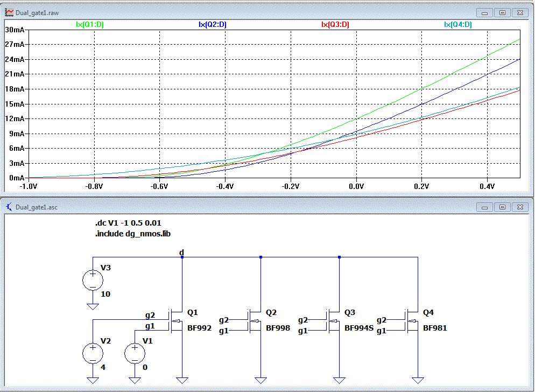The height and width of the screenshot is (392, 535).
Task: Click the Q1 BF992 transistor symbol
Action: [176, 321]
